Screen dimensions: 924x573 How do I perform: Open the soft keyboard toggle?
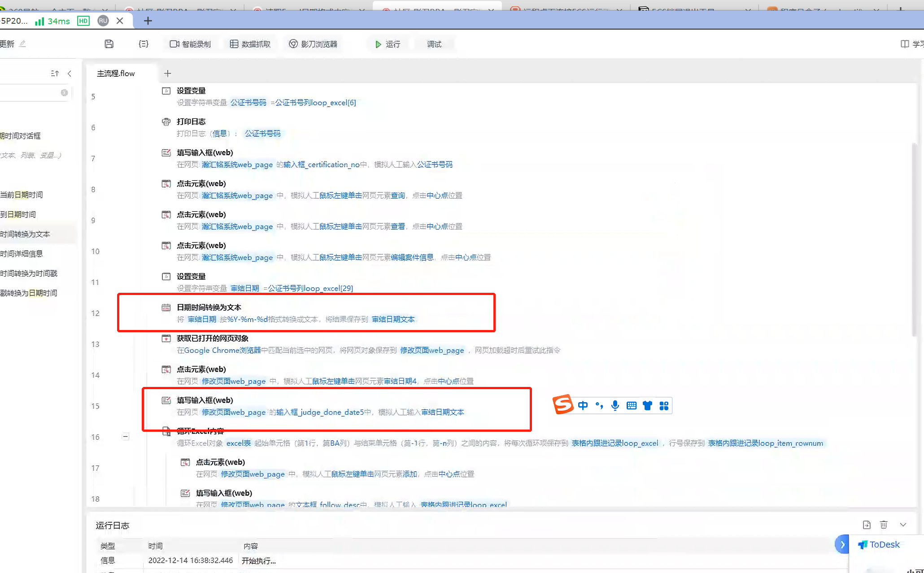click(x=631, y=405)
